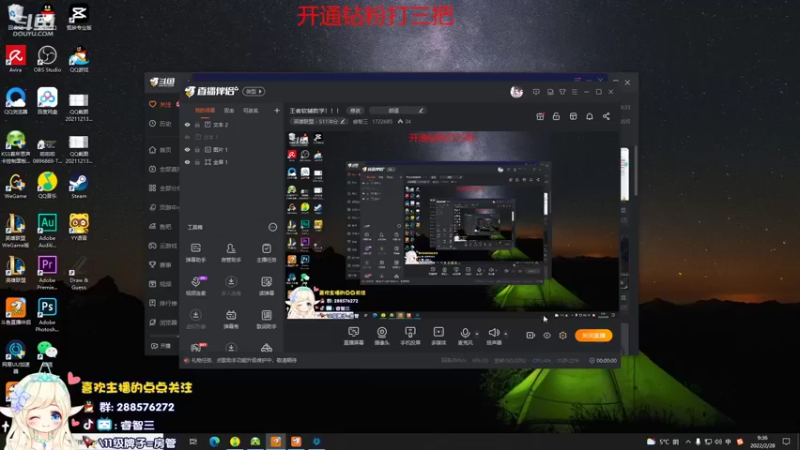Open the 歌词助手 tool icon
800x450 pixels.
pos(266,319)
